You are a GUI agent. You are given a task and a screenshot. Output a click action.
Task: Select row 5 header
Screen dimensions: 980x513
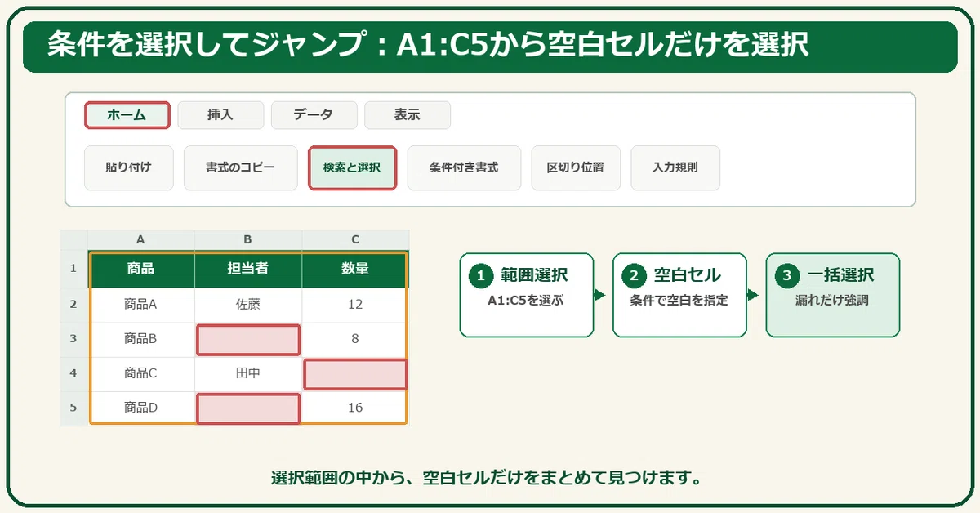[73, 408]
